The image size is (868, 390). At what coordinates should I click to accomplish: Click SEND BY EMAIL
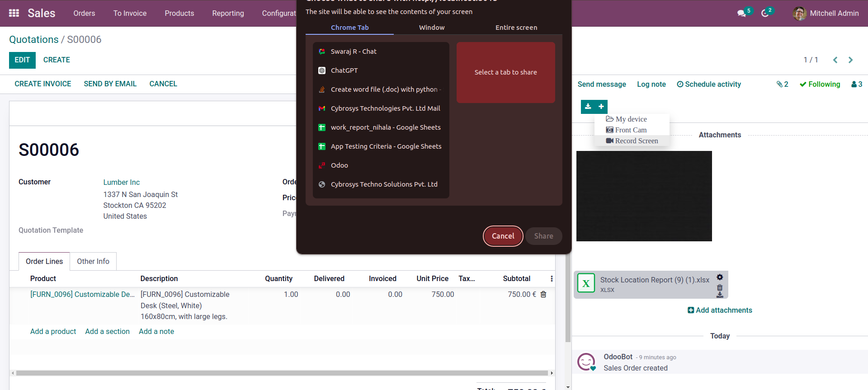110,84
